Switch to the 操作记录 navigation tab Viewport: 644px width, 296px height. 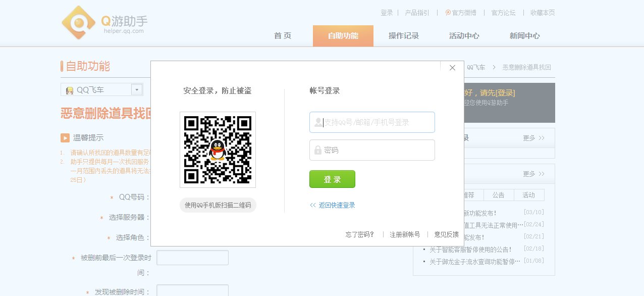403,35
